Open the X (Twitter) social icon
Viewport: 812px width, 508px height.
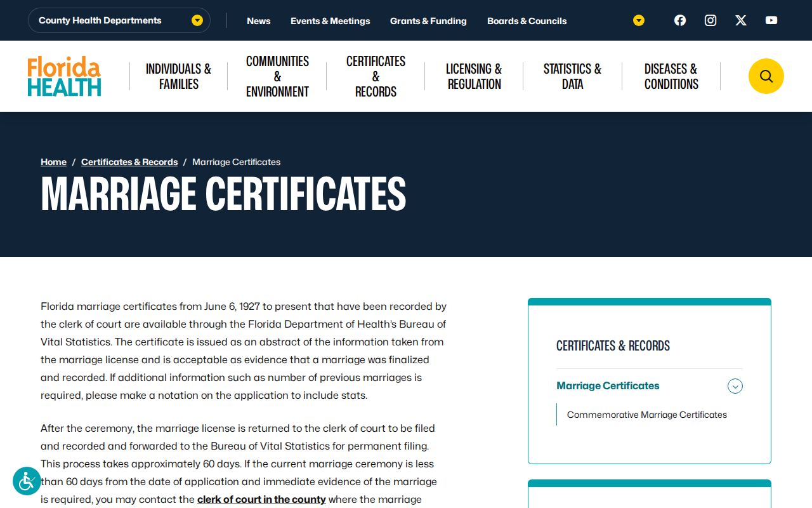[x=741, y=20]
